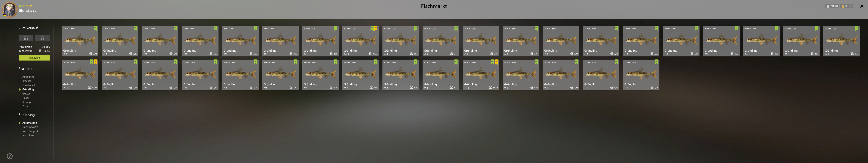The width and height of the screenshot is (868, 163).
Task: Deselect all fish with outlined grid icon
Action: 42,38
